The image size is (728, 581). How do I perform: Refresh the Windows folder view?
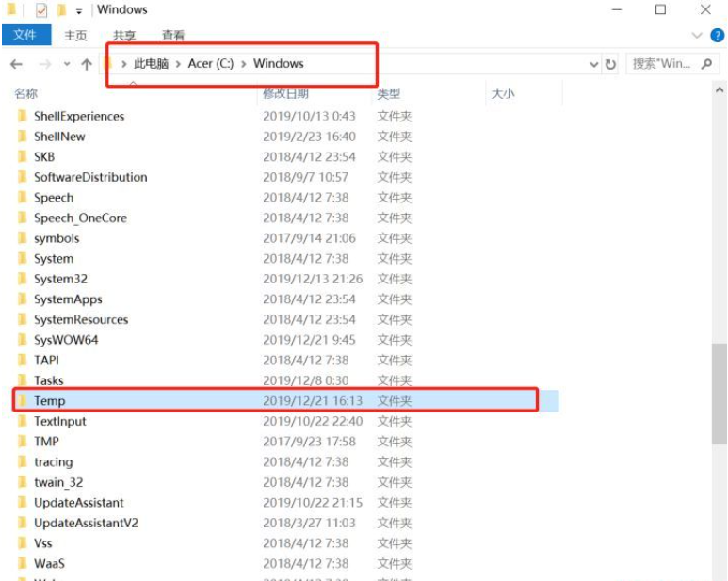pyautogui.click(x=610, y=64)
